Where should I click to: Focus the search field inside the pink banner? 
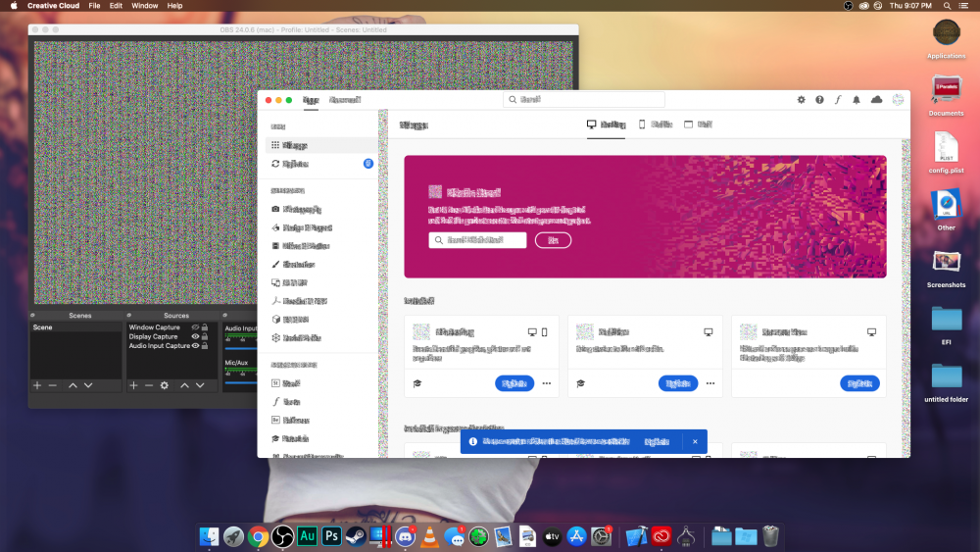477,240
